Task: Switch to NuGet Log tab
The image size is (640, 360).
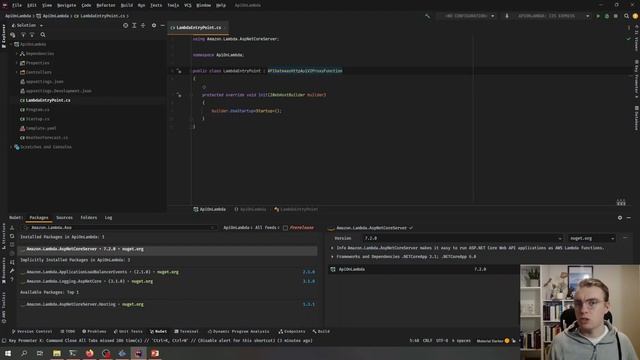Action: click(x=108, y=218)
